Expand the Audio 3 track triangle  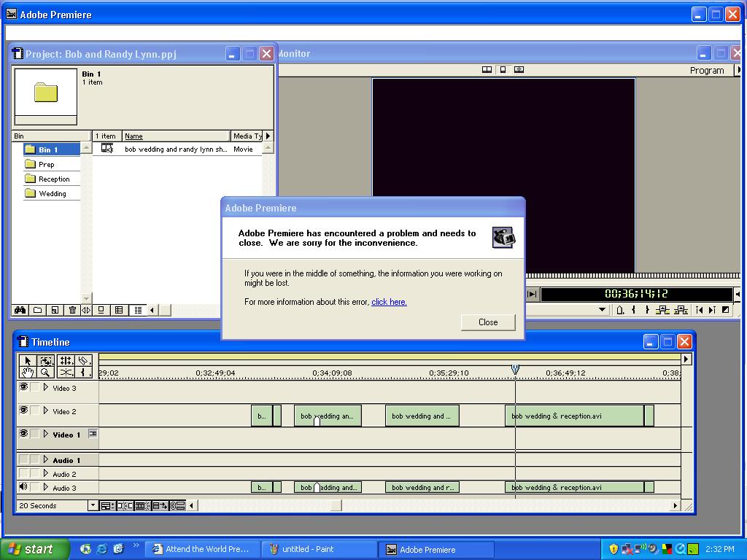pyautogui.click(x=46, y=487)
